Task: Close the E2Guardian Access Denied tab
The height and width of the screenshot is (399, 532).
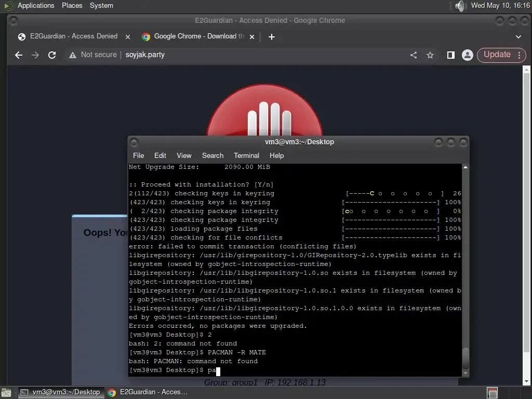Action: [x=128, y=37]
